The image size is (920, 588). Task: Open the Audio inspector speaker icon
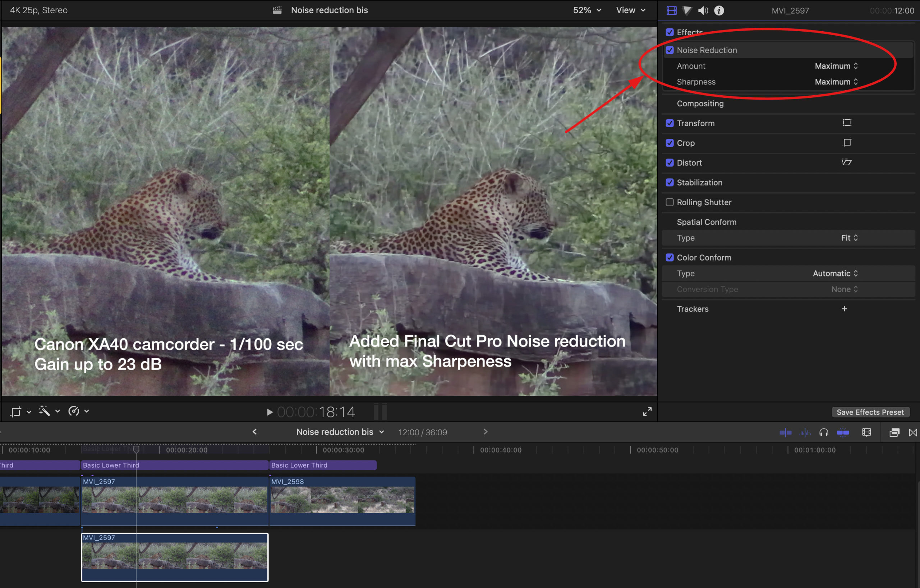coord(703,10)
